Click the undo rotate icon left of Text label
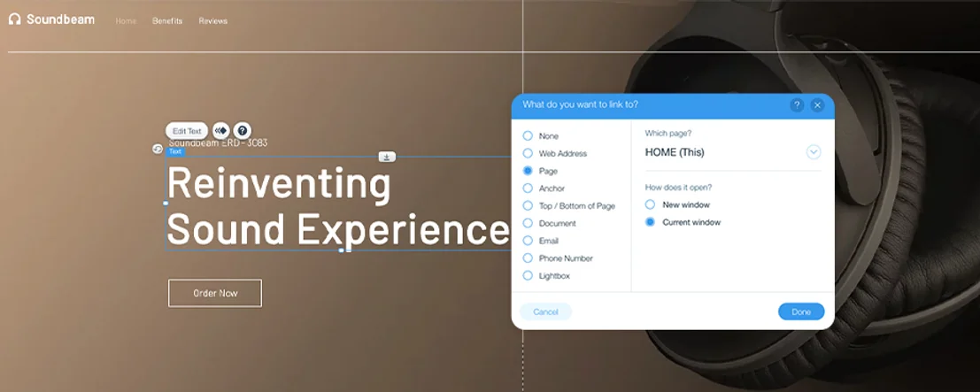 point(158,150)
